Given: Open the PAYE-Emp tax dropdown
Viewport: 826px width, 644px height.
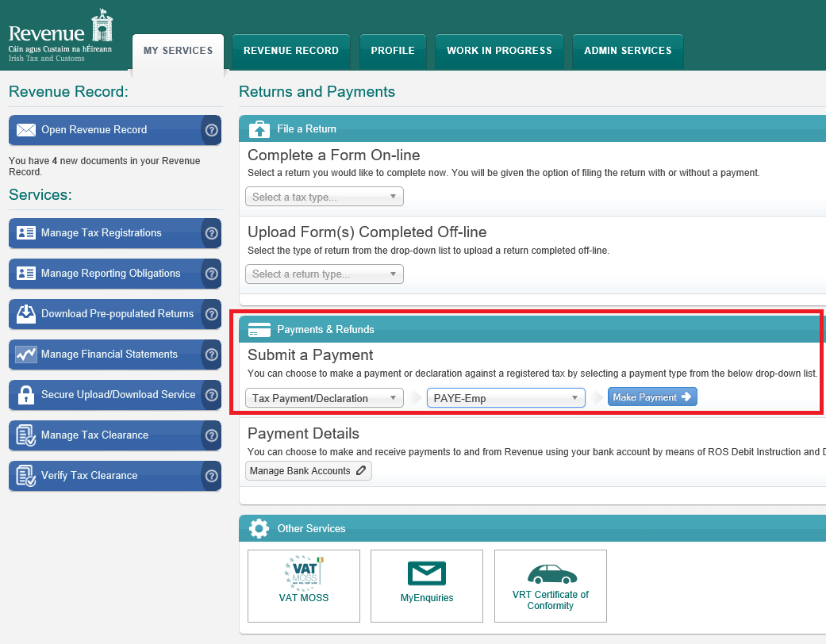Looking at the screenshot, I should [505, 398].
